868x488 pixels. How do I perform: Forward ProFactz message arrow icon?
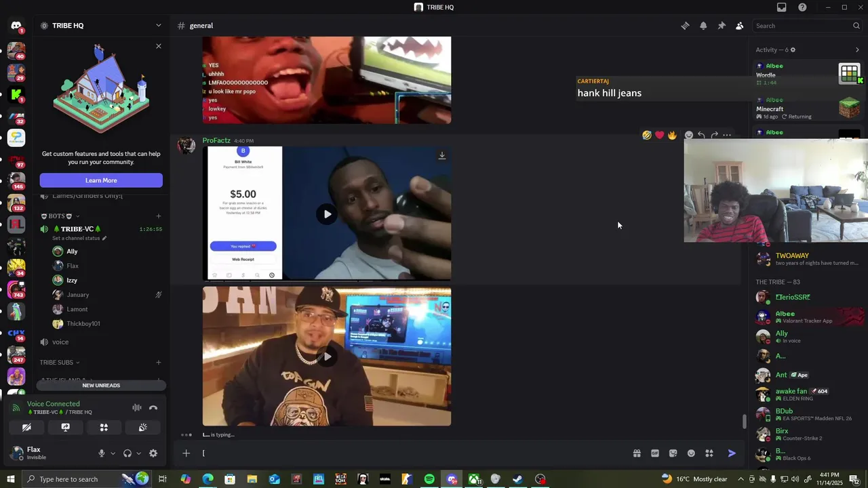pos(714,135)
